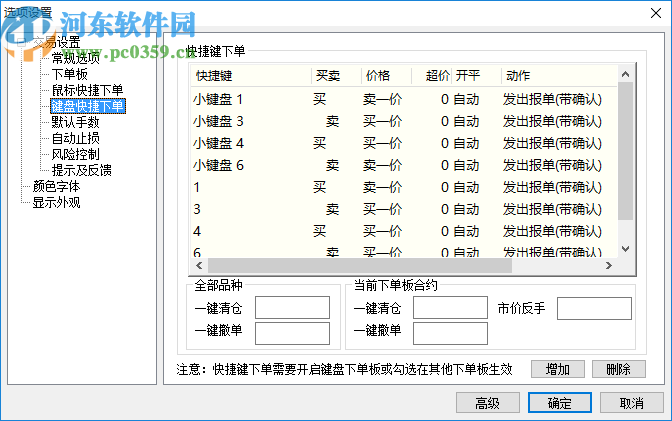Viewport: 672px width, 421px height.
Task: Click 自动 in the 小键盘 6 row
Action: (x=466, y=165)
